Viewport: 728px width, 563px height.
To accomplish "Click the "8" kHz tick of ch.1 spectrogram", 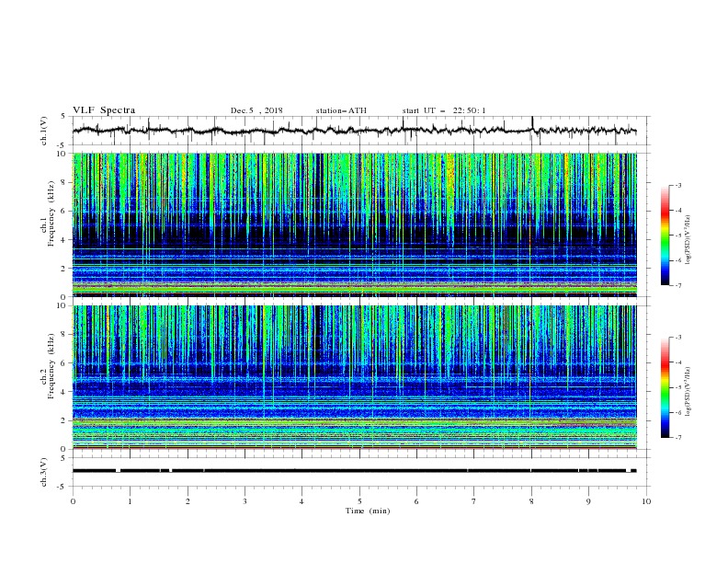I will click(64, 182).
